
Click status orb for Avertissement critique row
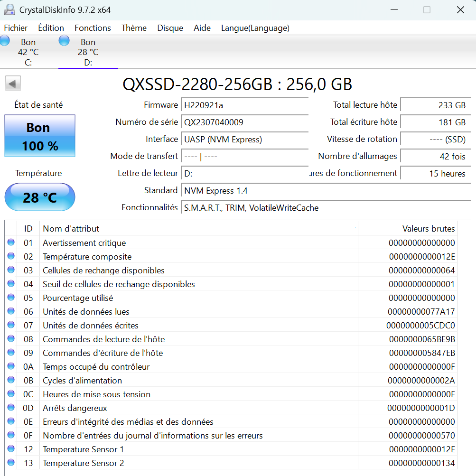11,242
